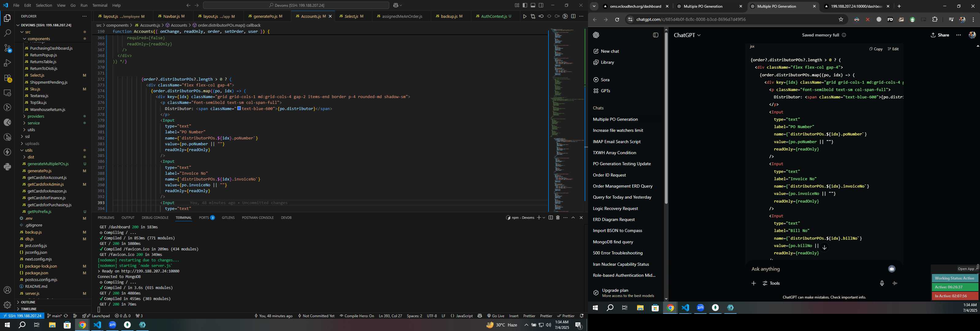Split the editor right
The width and height of the screenshot is (980, 331).
[573, 16]
